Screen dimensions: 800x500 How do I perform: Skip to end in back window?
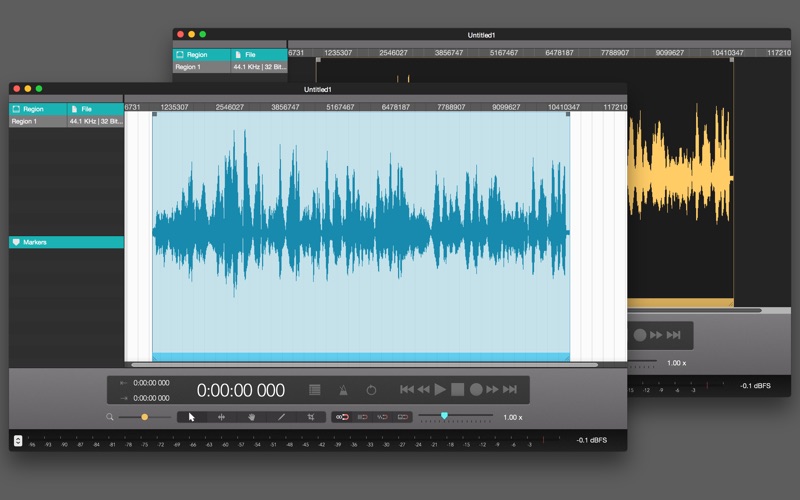point(673,335)
